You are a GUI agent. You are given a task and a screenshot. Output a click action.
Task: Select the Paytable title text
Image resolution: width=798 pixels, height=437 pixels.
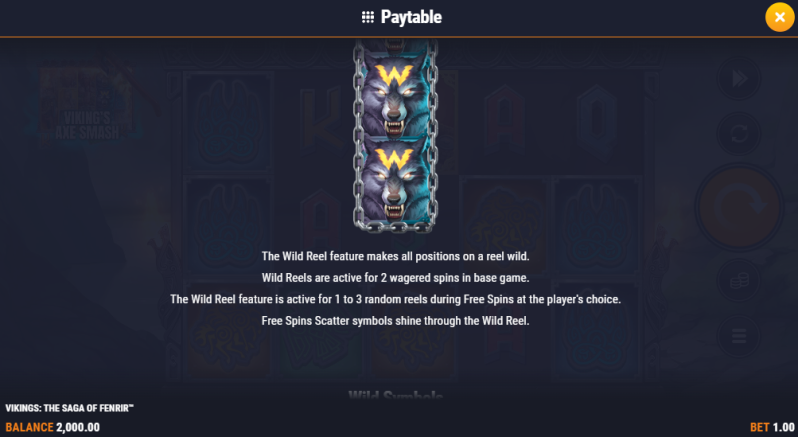click(411, 17)
